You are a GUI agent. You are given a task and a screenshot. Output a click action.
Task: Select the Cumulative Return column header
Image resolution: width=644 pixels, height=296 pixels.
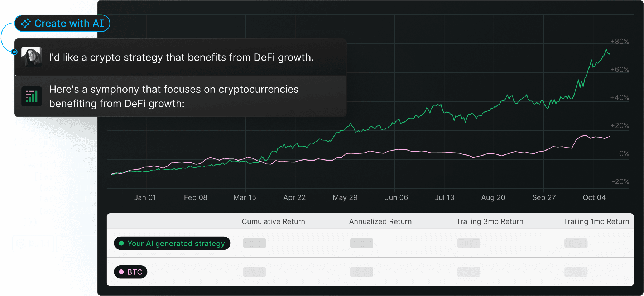click(273, 221)
